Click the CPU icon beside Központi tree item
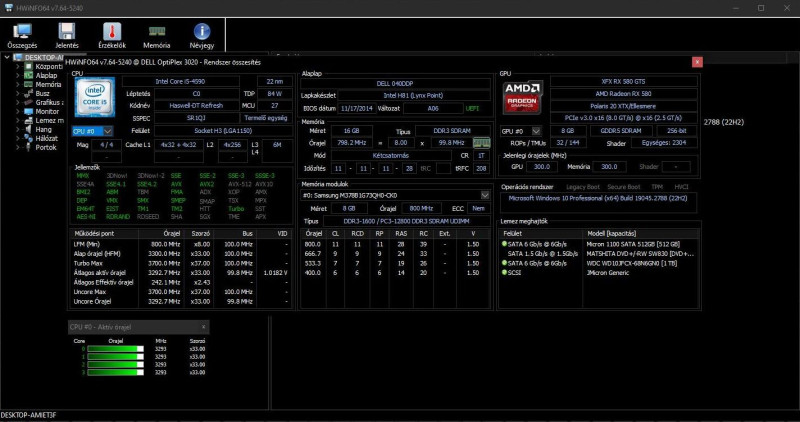Screen dimensions: 800x422 click(x=28, y=66)
